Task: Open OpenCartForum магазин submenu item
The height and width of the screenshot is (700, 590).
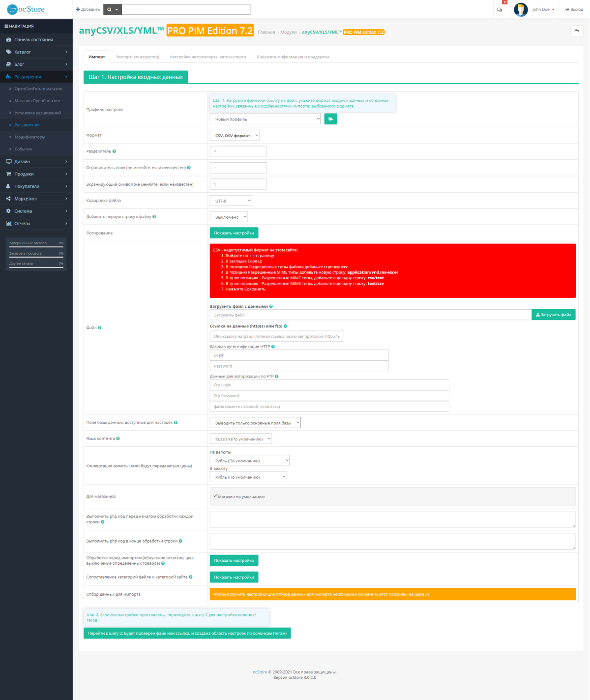Action: [x=38, y=89]
